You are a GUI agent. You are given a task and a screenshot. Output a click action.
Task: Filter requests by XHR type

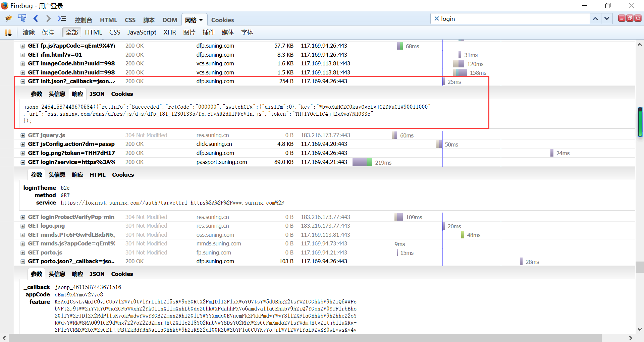(x=170, y=33)
